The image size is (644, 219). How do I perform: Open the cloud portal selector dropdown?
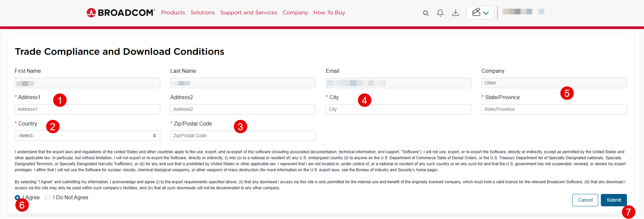click(480, 13)
